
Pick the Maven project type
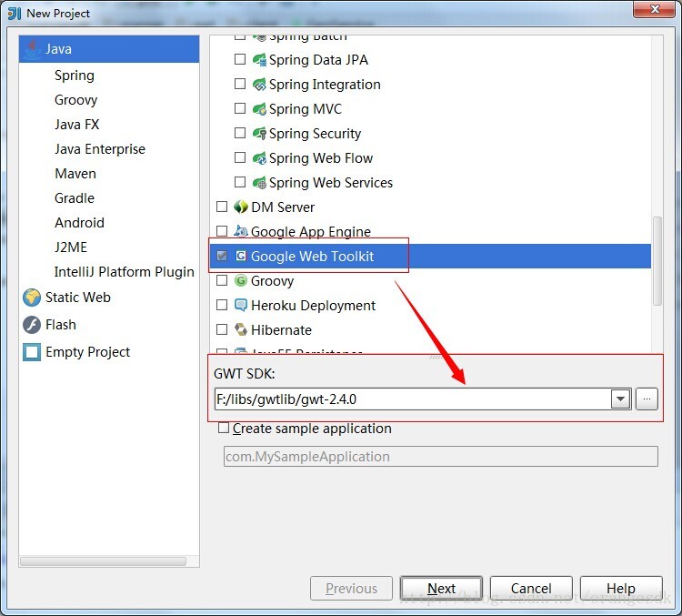point(75,174)
